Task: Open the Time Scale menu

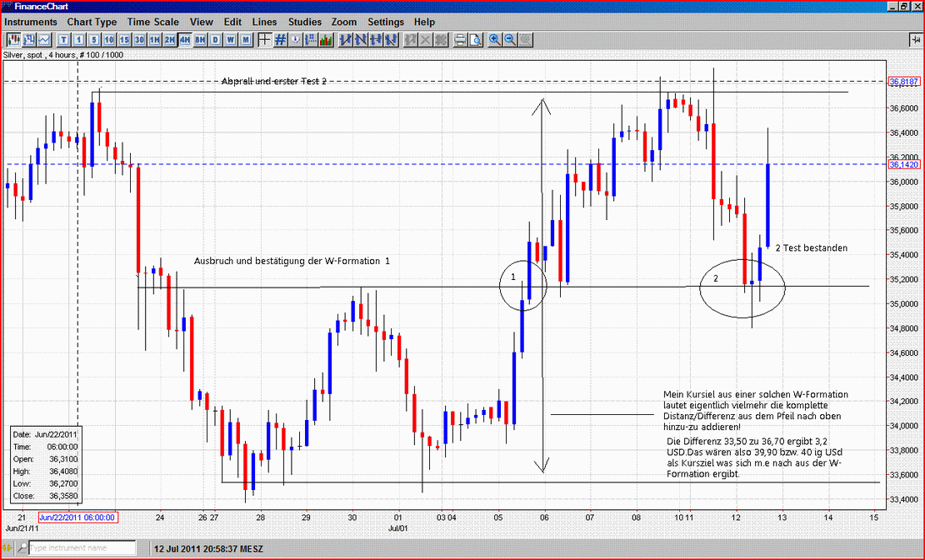Action: coord(152,22)
